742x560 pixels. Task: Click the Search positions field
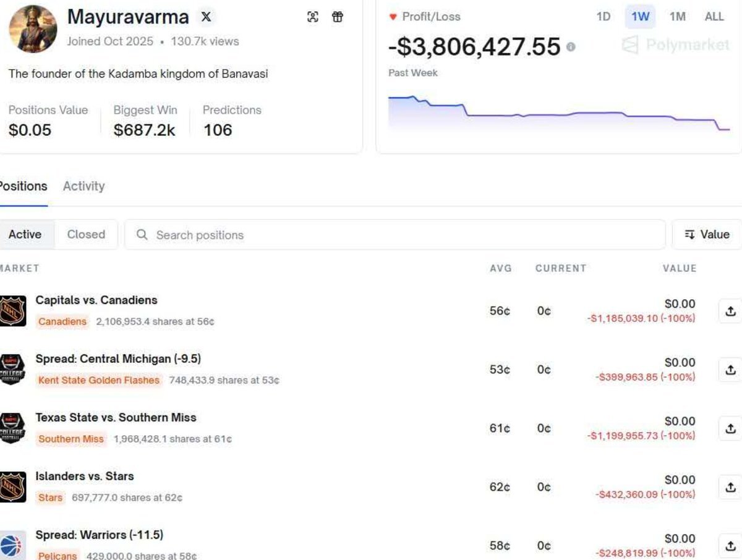(396, 235)
